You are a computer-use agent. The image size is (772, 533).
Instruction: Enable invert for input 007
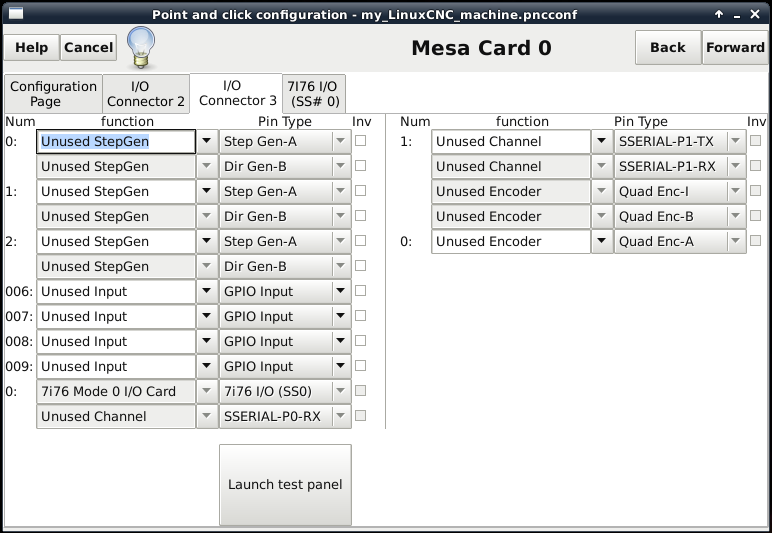[x=360, y=316]
